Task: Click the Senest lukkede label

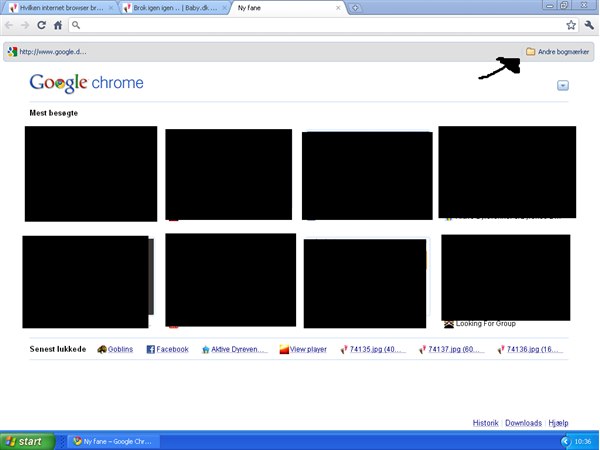Action: click(58, 349)
